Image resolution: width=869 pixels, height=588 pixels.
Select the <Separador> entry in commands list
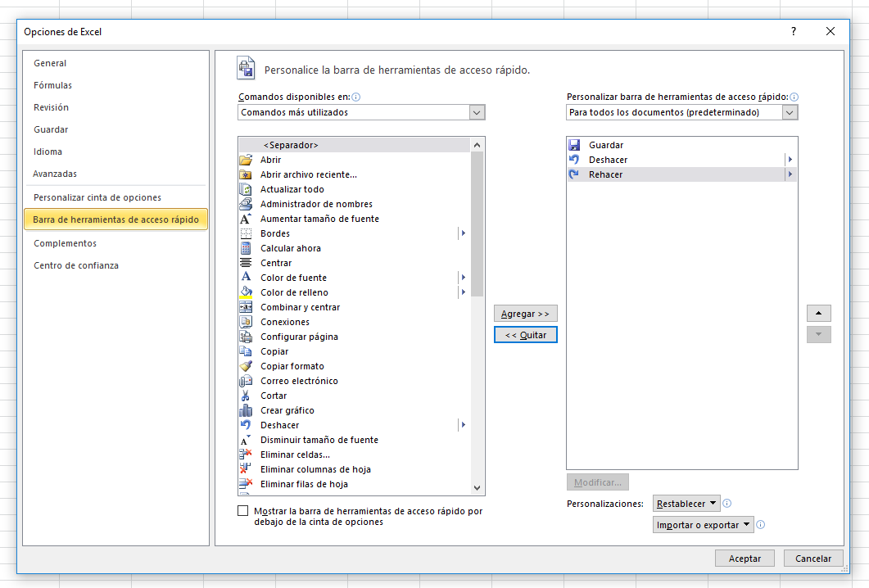pyautogui.click(x=355, y=145)
